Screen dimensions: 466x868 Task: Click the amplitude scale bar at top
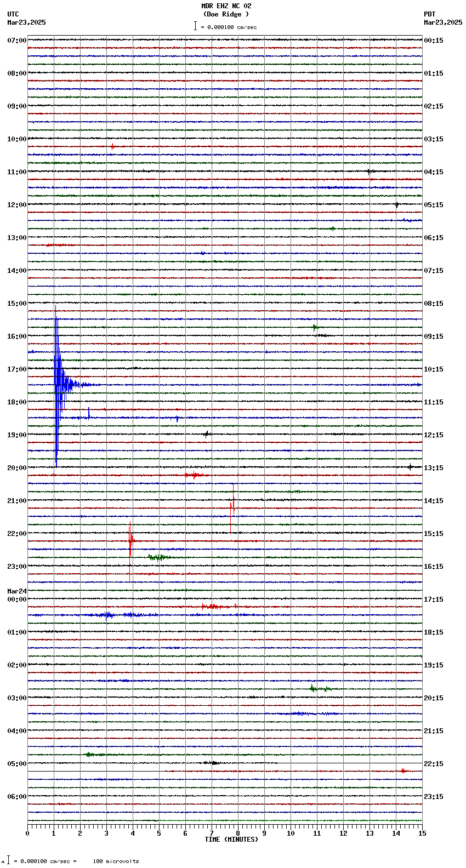coord(195,26)
